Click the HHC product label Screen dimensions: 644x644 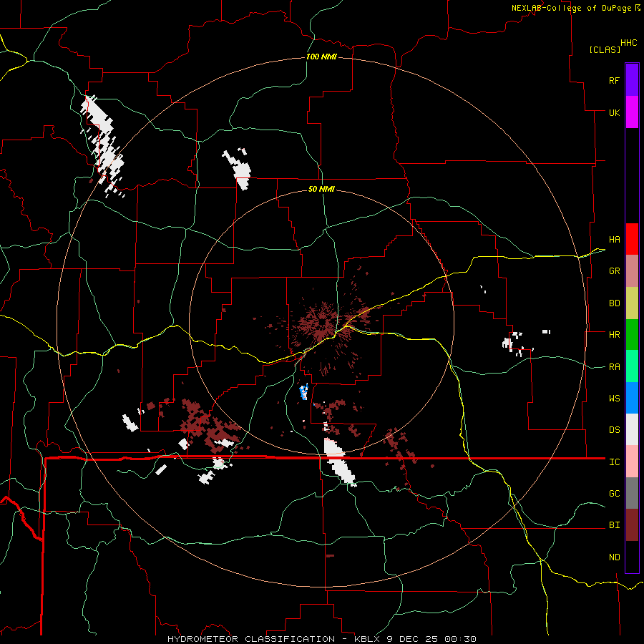pos(628,43)
